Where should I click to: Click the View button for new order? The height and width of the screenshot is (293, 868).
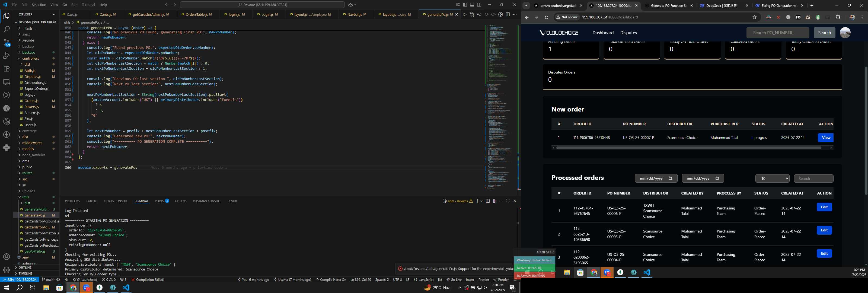[x=825, y=138]
